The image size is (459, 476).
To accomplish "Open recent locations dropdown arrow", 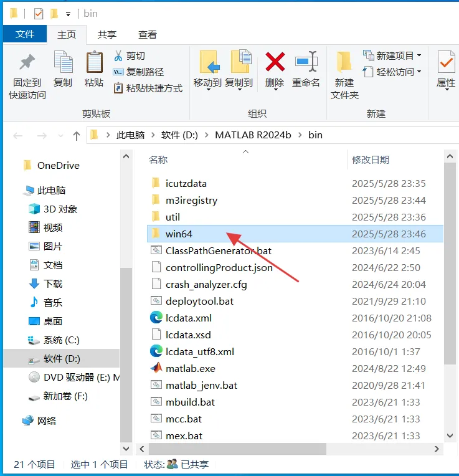I will (60, 136).
